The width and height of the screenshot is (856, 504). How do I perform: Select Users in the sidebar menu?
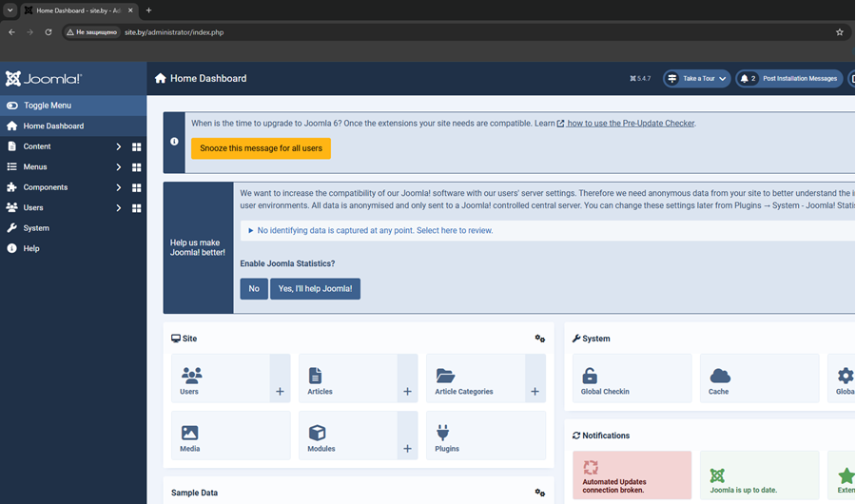[32, 207]
